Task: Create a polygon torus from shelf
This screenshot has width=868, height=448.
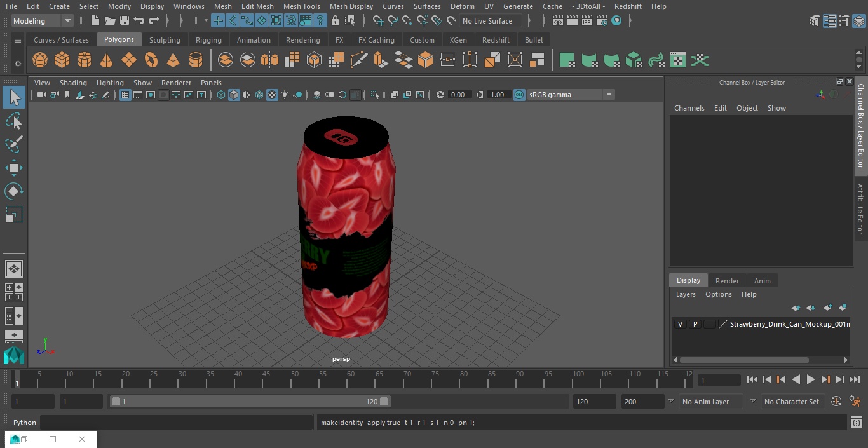Action: (151, 60)
